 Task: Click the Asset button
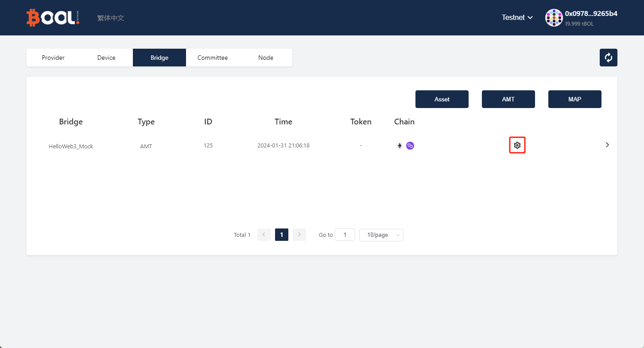[x=442, y=99]
